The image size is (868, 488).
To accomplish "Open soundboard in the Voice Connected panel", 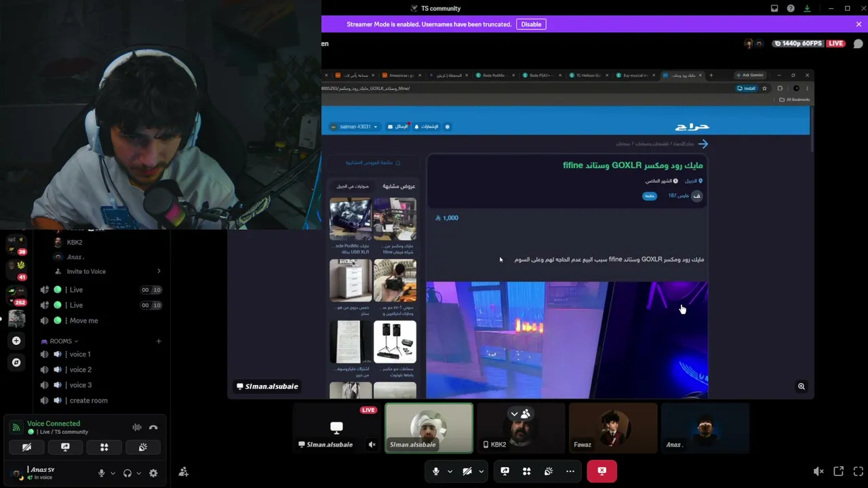I will point(142,447).
